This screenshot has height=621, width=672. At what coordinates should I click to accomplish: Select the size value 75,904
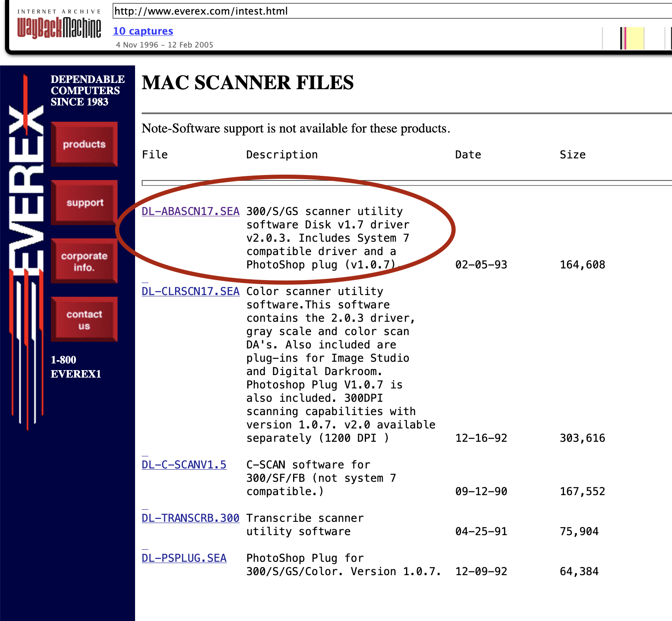click(x=579, y=531)
